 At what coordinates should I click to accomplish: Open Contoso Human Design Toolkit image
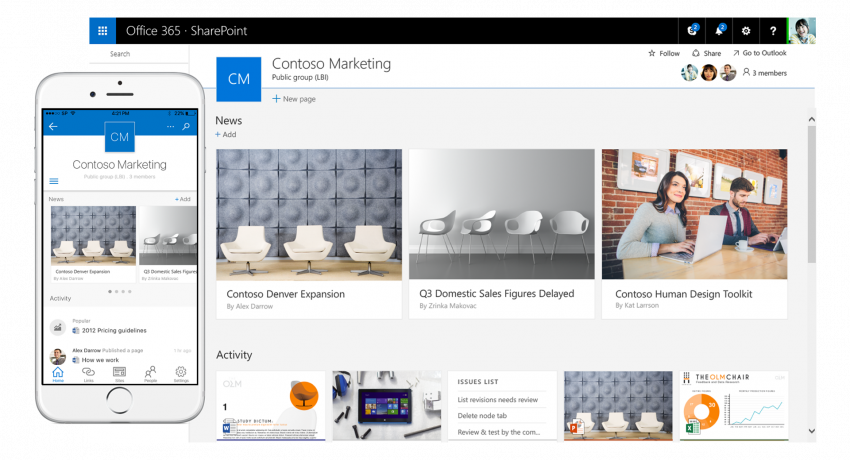694,215
